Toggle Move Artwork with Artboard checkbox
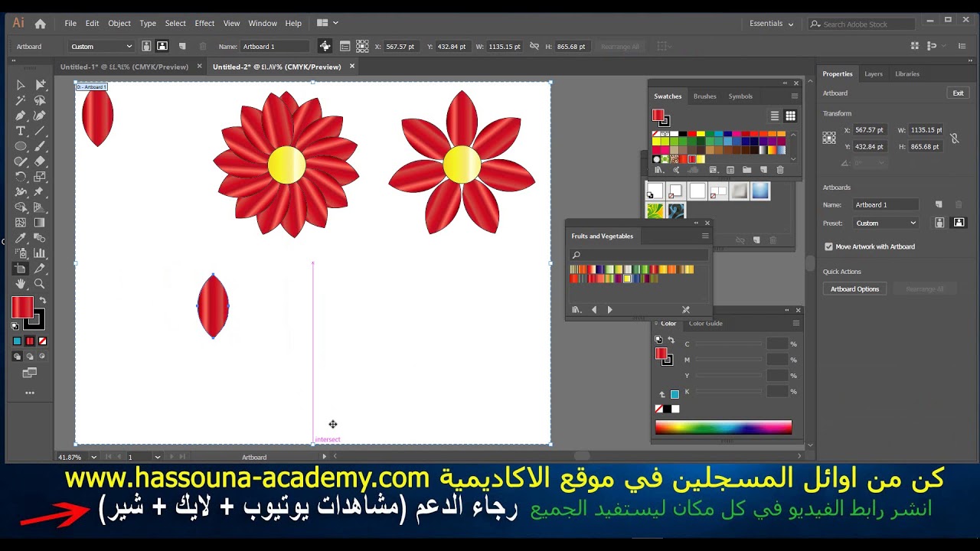Image resolution: width=980 pixels, height=551 pixels. click(x=828, y=246)
